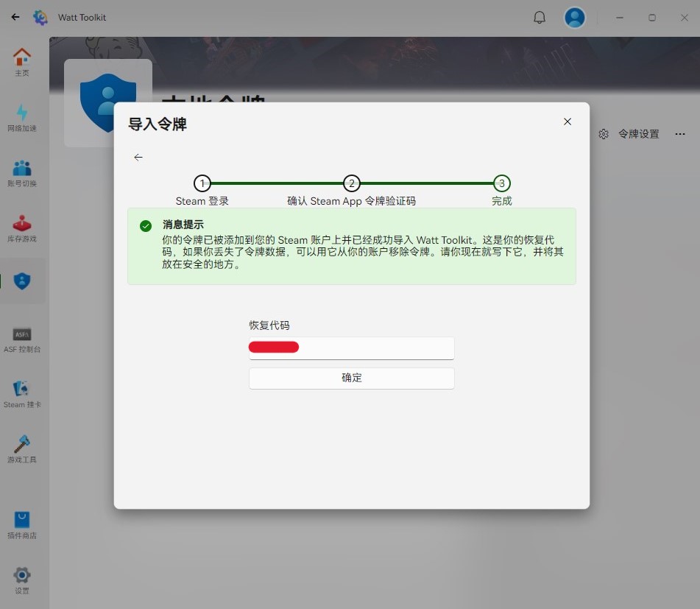Open 游戏工具 hammer icon
Image resolution: width=700 pixels, height=609 pixels.
click(22, 444)
